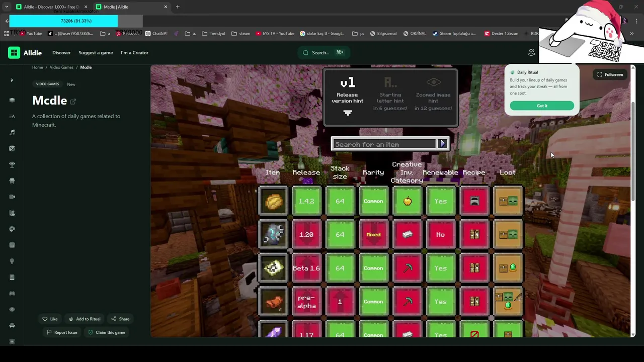Click the VIDEO GAMES tag

pos(47,84)
